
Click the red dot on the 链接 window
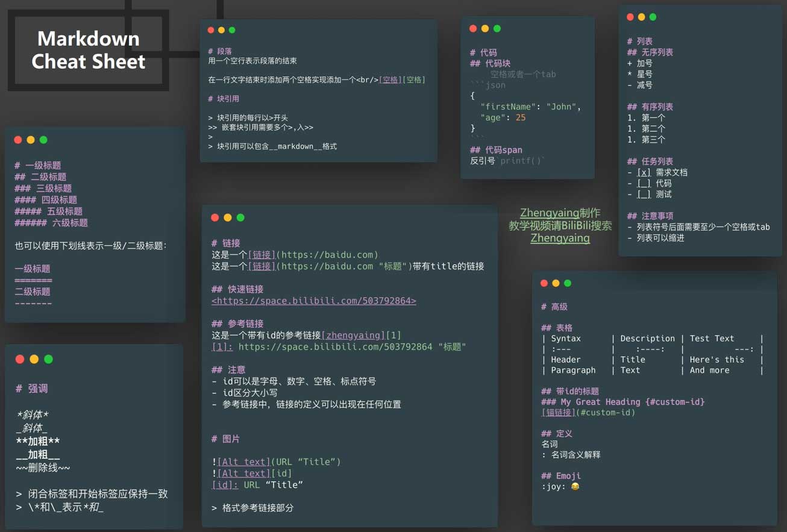tap(215, 217)
